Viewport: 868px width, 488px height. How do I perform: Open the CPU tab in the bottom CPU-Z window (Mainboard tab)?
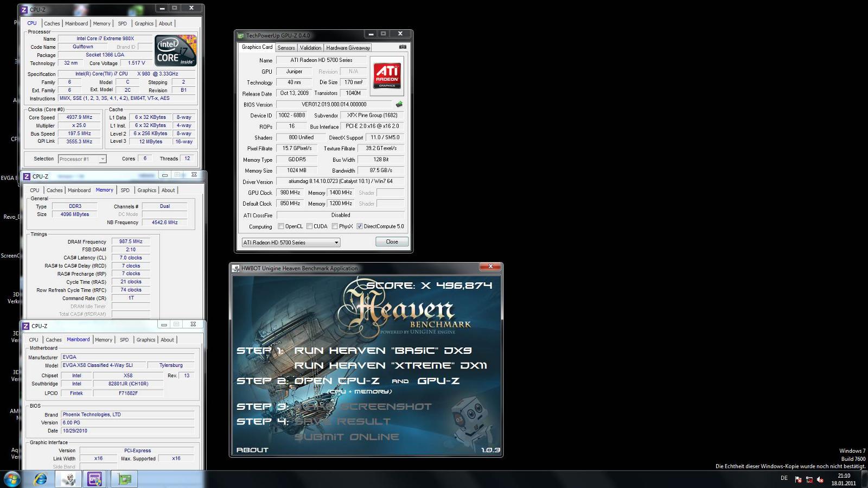coord(34,340)
